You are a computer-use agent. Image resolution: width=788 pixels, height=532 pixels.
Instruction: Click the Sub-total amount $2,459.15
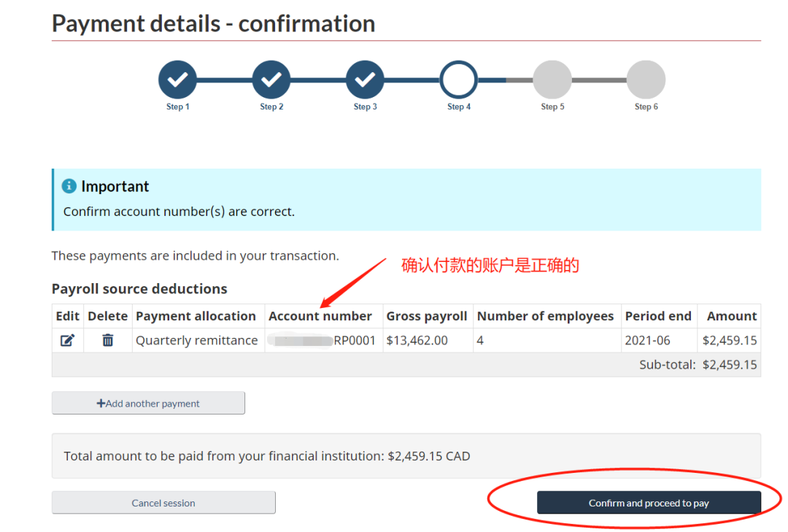[730, 364]
